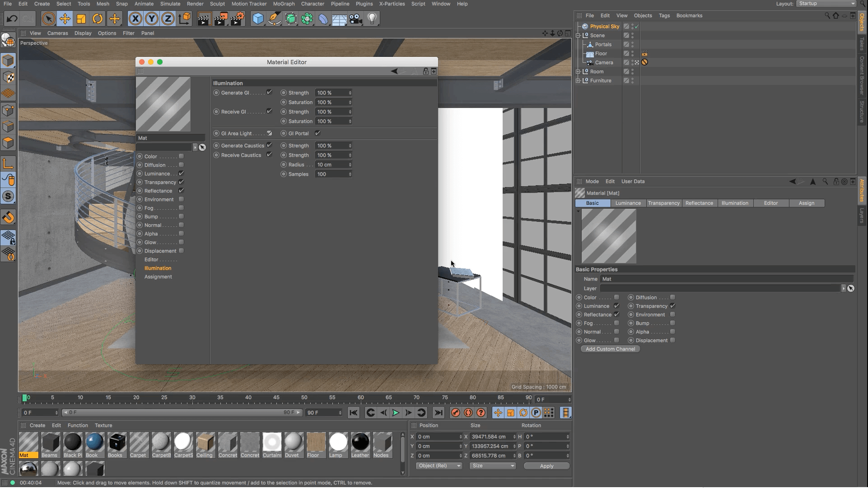Go to end of animation
The image size is (868, 488).
pyautogui.click(x=438, y=413)
